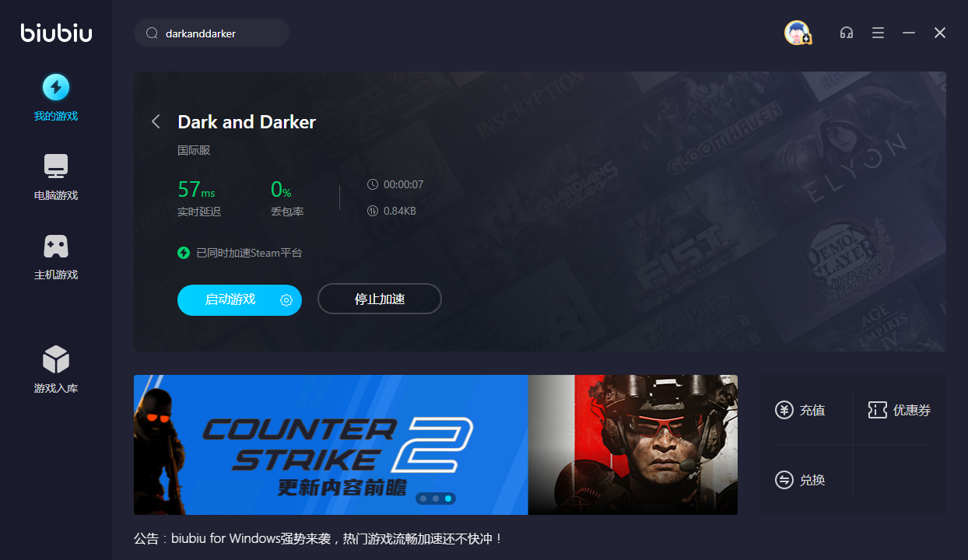968x560 pixels.
Task: Click the headset customer support icon
Action: pyautogui.click(x=847, y=33)
